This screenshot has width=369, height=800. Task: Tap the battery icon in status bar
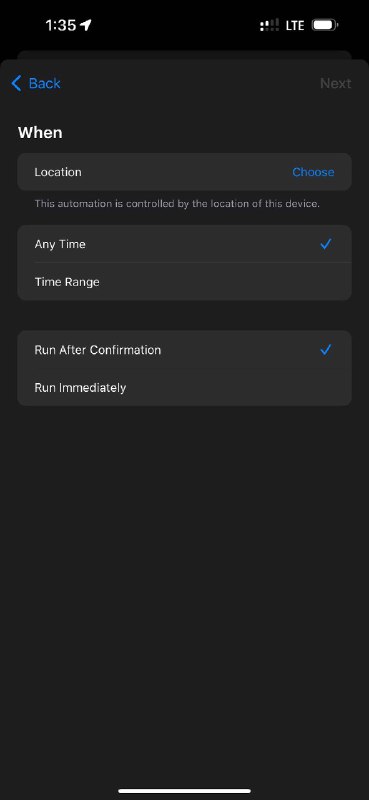(325, 25)
